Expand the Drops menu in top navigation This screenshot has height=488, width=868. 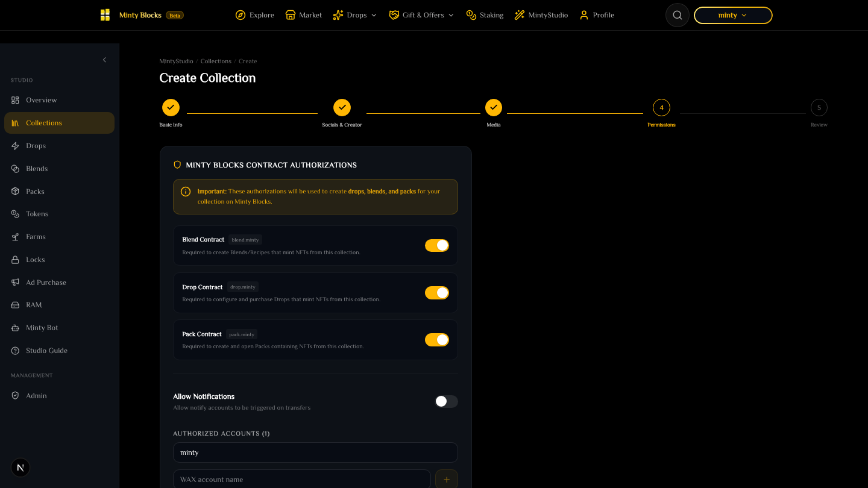pos(355,15)
